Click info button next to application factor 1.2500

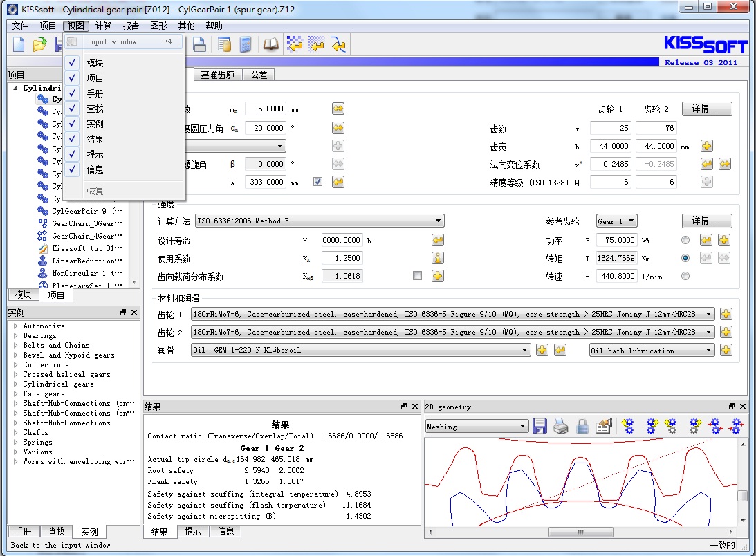coord(438,258)
